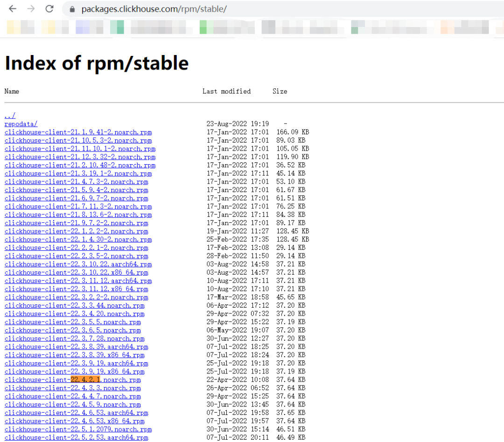Download clickhouse-client-22.4.6.53.x86_64.rpm
504x442 pixels.
75,421
